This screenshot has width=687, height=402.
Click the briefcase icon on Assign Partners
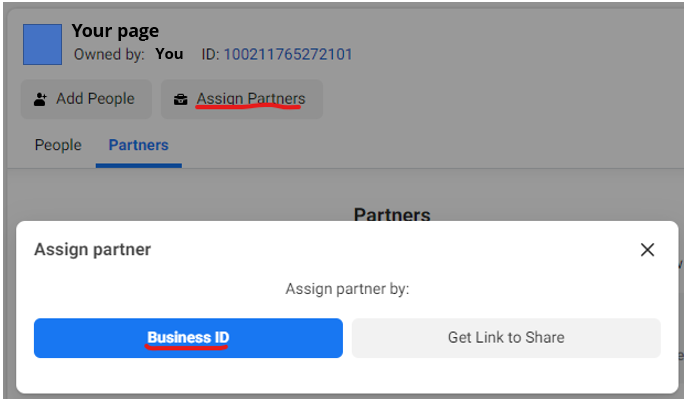180,99
